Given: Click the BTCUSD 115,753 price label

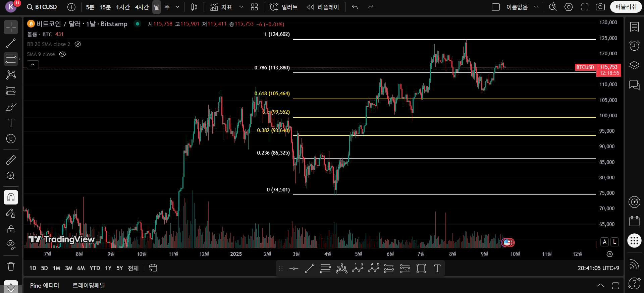Looking at the screenshot, I should 598,70.
